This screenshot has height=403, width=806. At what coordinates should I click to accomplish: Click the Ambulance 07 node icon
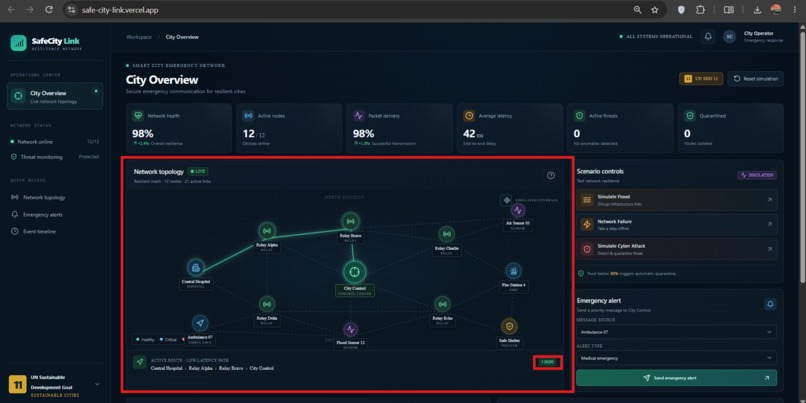pos(200,323)
